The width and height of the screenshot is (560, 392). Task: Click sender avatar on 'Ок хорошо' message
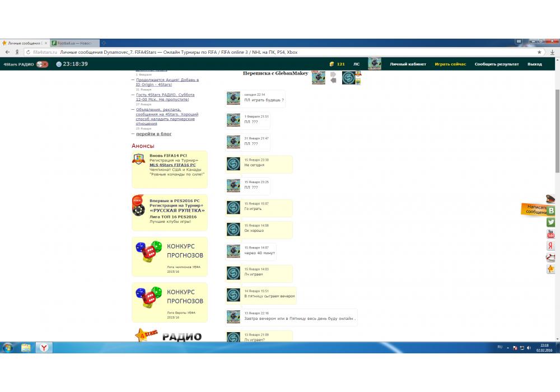tap(233, 229)
